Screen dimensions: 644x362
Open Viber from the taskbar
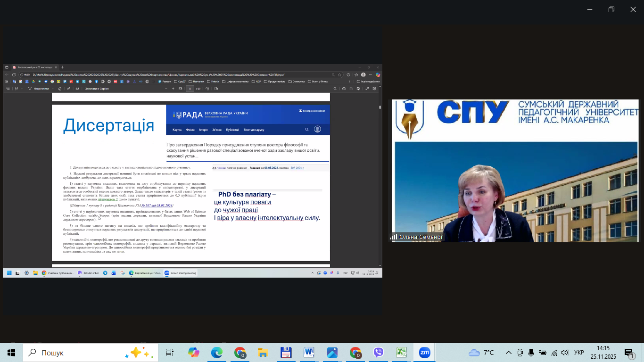(x=378, y=353)
